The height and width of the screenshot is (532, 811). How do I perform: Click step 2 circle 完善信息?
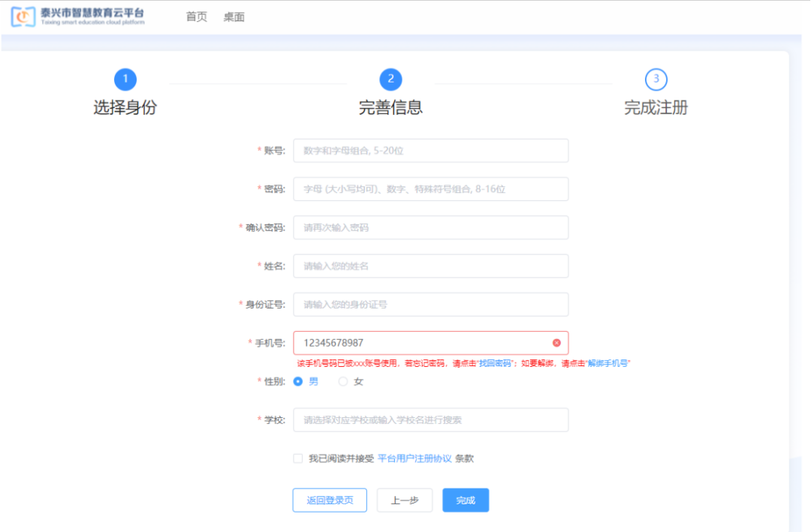[390, 80]
